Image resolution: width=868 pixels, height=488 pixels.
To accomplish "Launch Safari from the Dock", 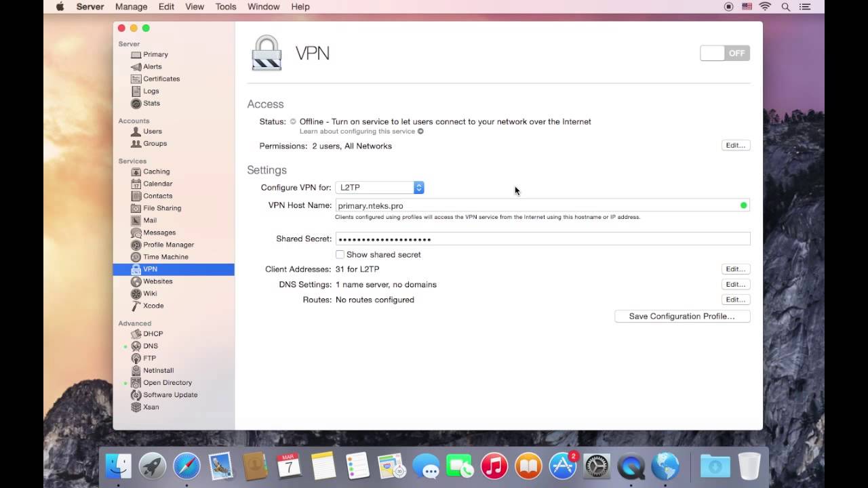I will (x=186, y=466).
